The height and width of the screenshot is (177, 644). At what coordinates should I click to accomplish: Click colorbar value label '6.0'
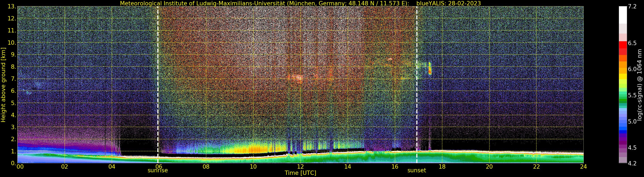point(632,69)
